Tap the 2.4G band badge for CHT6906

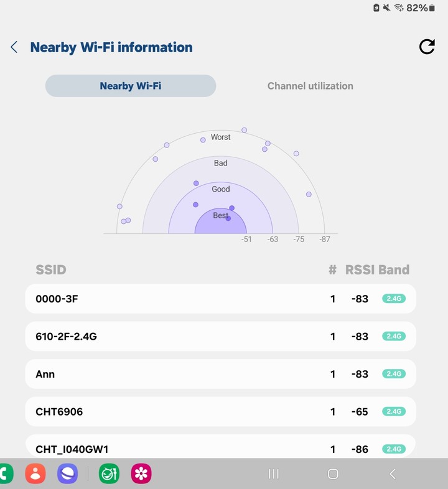(x=394, y=412)
